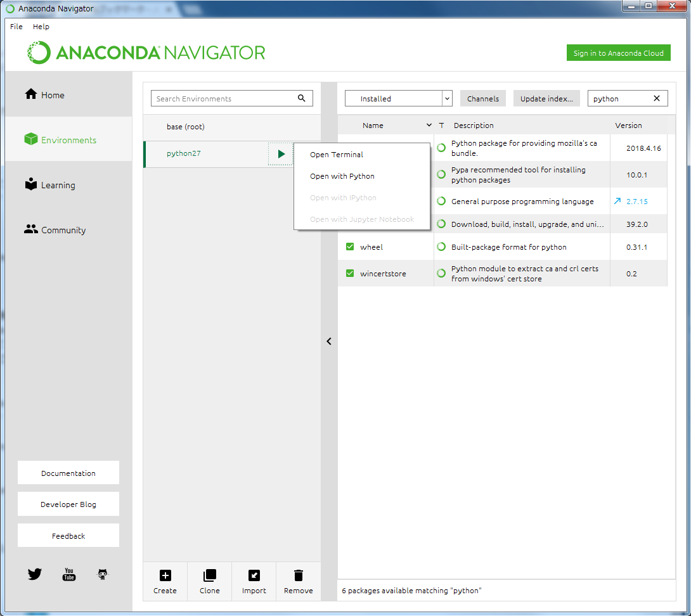Open the GitHub link icon
Screen dimensions: 691x616
click(x=102, y=574)
